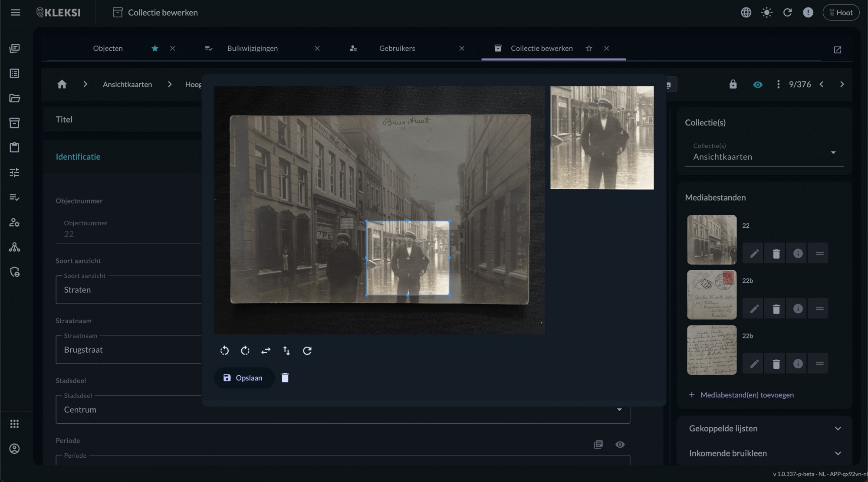
Task: Open the apps grid sidebar icon
Action: (15, 424)
